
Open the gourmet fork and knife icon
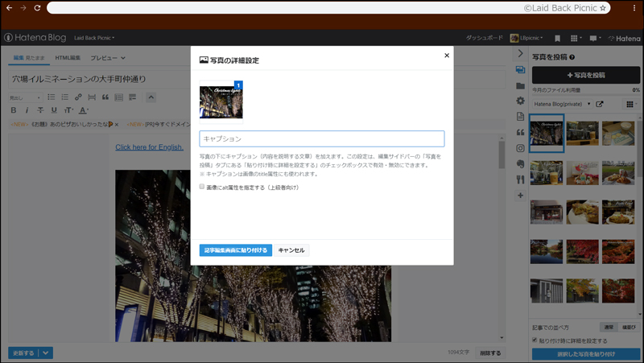(x=520, y=179)
